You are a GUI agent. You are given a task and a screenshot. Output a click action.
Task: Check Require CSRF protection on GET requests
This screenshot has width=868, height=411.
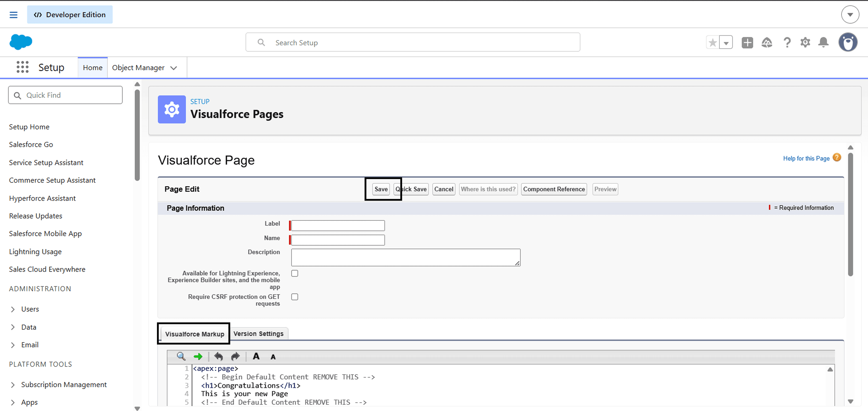[294, 297]
